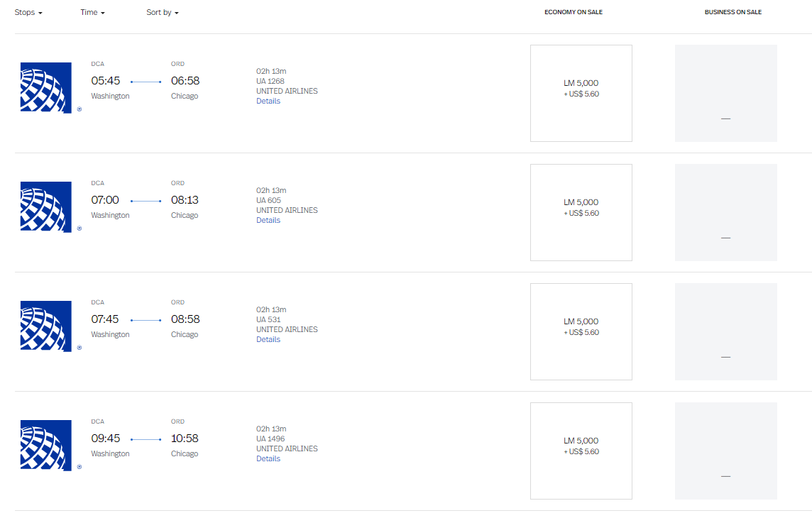Open the Time filter dropdown
Image resolution: width=812 pixels, height=518 pixels.
(x=93, y=13)
